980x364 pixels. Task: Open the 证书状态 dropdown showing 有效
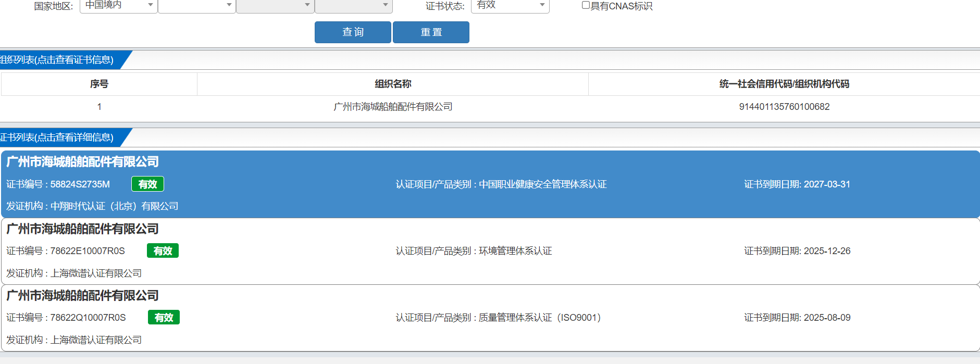(510, 5)
